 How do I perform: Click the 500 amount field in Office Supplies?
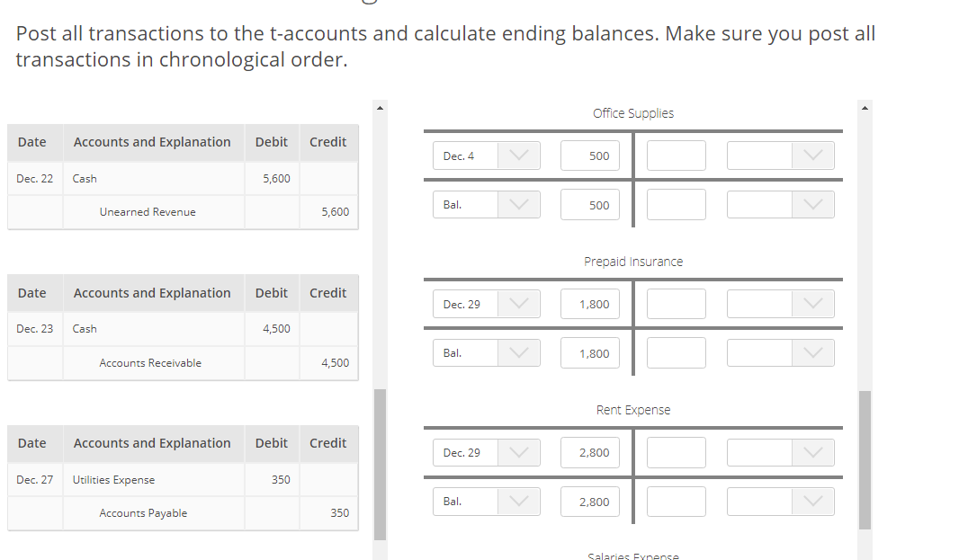click(x=590, y=155)
